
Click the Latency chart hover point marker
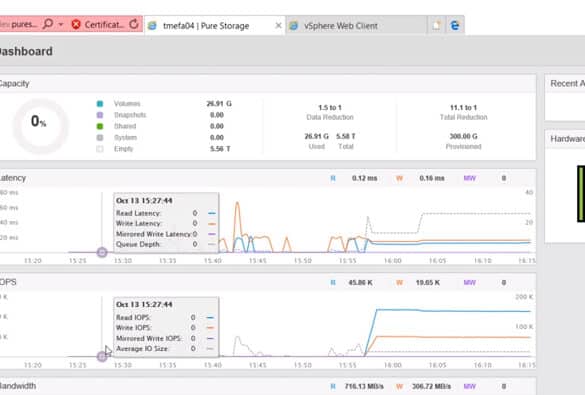point(102,253)
